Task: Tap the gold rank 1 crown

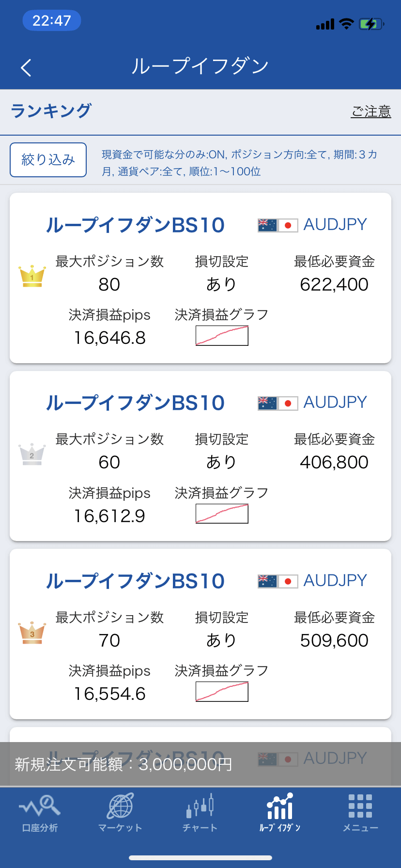Action: [32, 276]
